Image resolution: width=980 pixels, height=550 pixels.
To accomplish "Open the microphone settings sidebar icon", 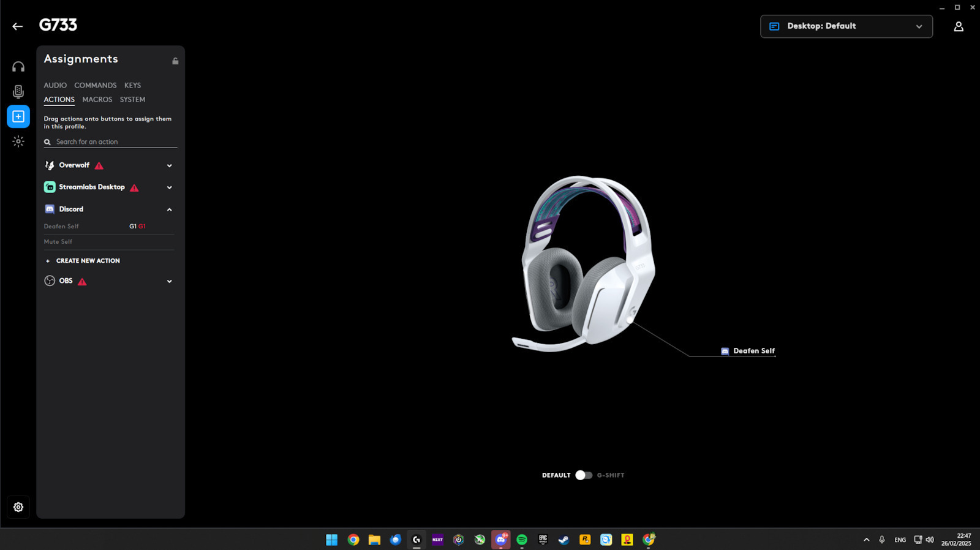I will click(x=18, y=92).
